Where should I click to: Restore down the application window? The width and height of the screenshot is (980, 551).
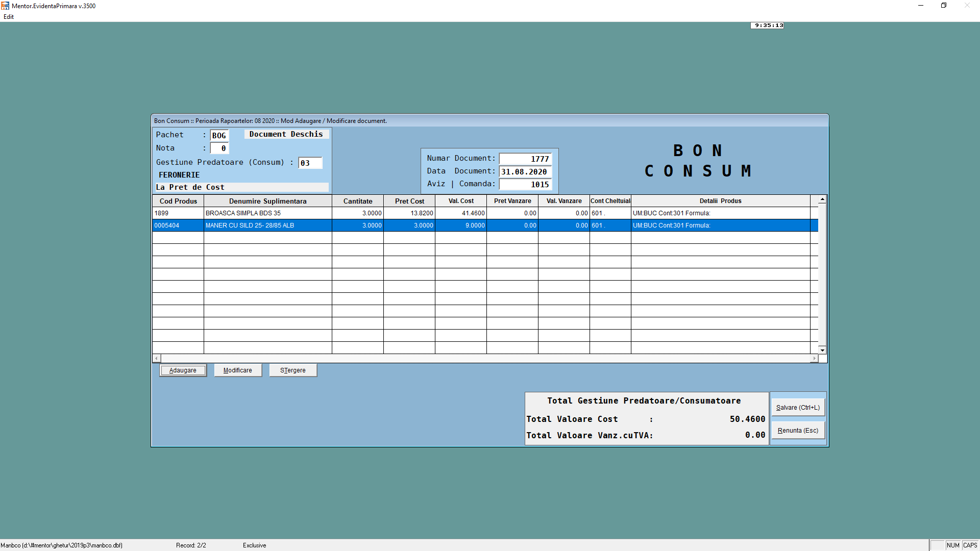tap(944, 6)
